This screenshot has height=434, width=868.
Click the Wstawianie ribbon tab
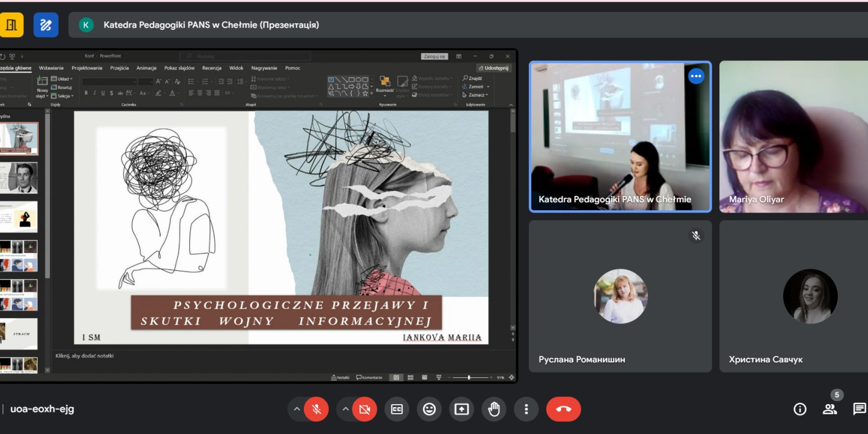(51, 68)
